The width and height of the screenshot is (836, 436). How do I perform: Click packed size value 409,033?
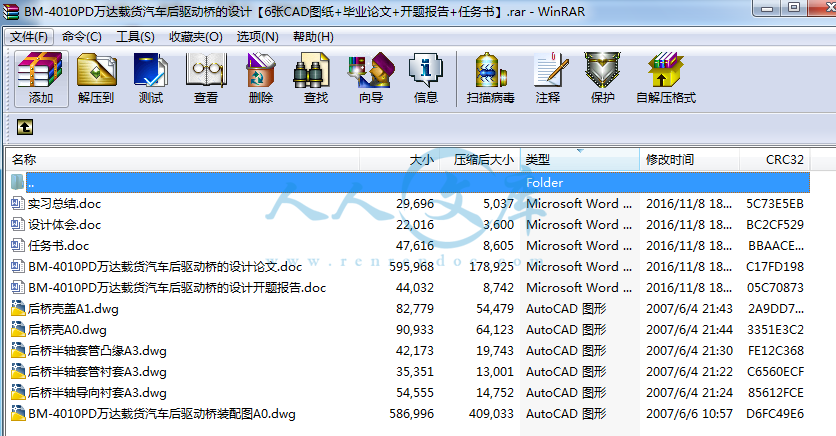[491, 414]
